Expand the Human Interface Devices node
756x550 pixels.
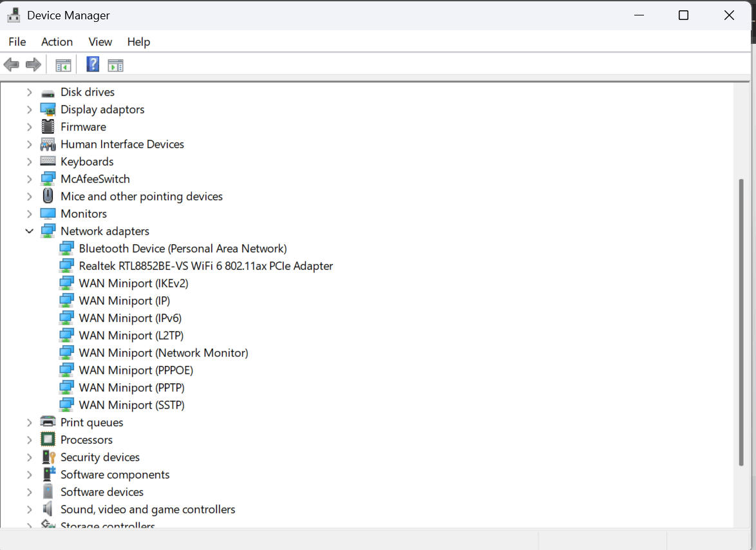click(x=30, y=144)
